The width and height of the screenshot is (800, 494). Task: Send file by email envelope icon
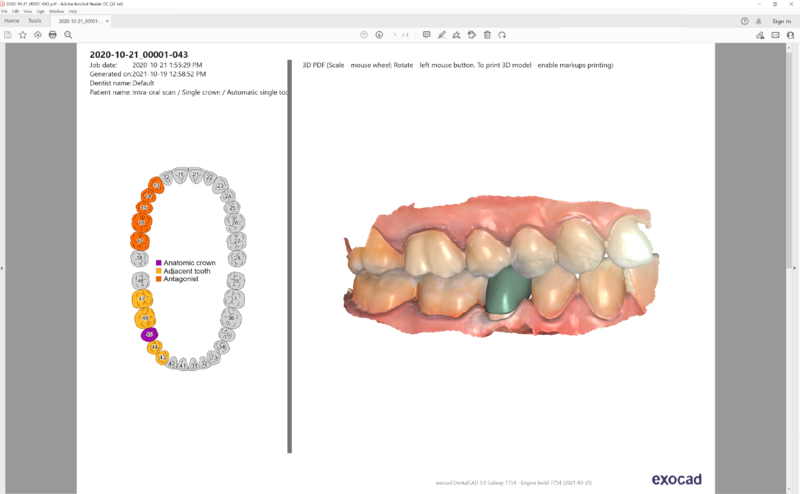click(x=776, y=35)
